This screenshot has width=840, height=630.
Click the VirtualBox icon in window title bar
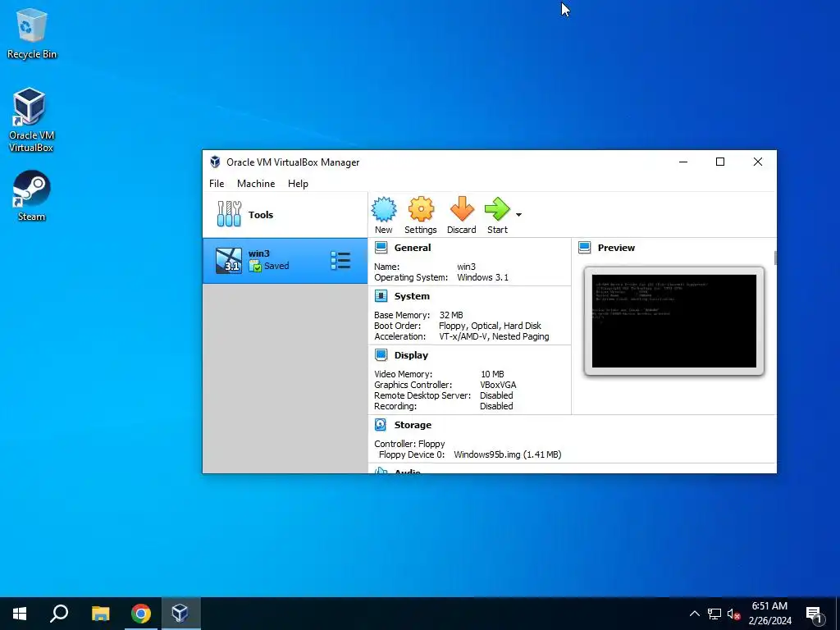(x=216, y=162)
